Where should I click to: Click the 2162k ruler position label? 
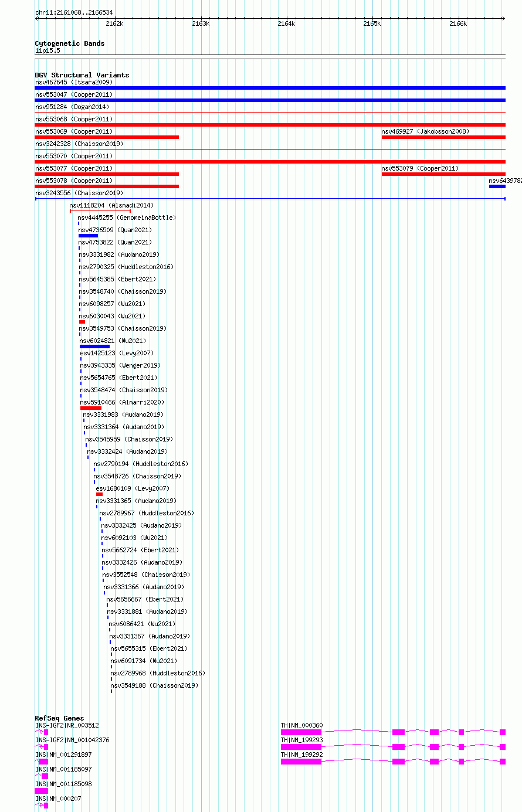[x=114, y=23]
